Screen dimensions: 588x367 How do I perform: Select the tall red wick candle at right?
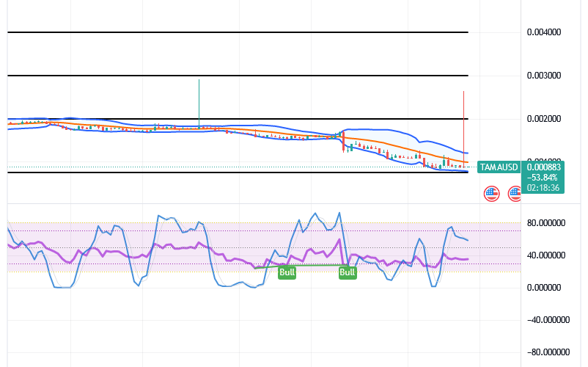pos(464,129)
